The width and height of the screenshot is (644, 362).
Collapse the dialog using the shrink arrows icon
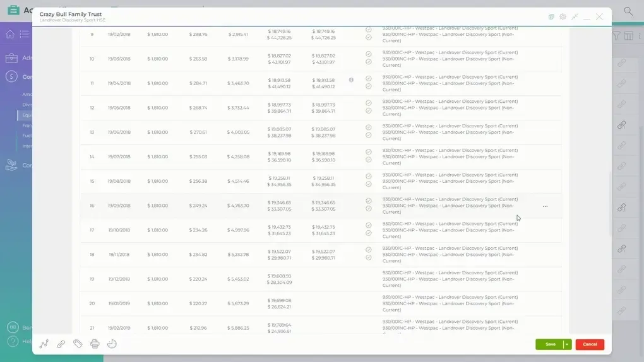(575, 17)
